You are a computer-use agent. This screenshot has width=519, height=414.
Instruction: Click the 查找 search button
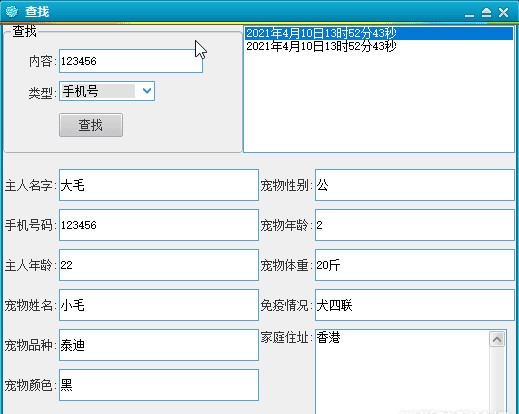tap(91, 125)
